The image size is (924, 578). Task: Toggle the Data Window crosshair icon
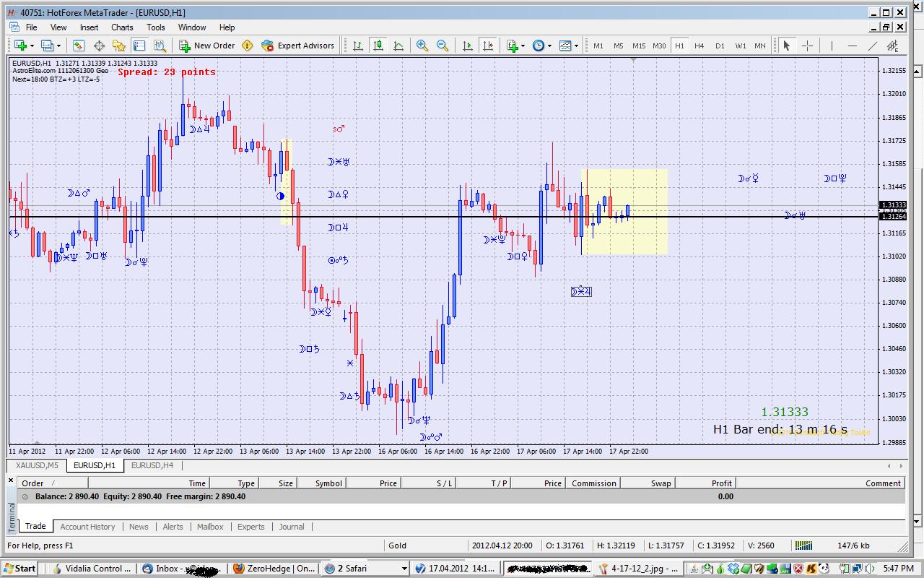(x=99, y=46)
